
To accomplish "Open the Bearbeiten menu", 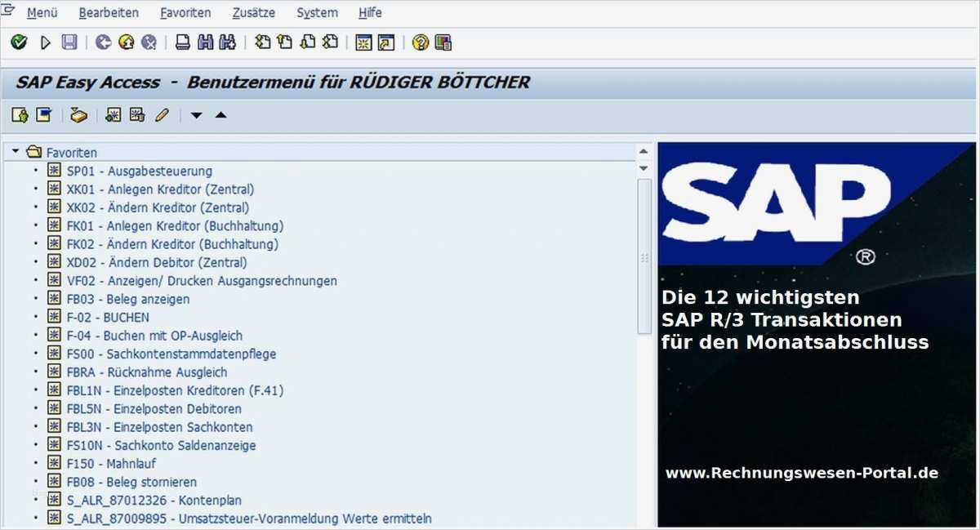I will tap(109, 12).
